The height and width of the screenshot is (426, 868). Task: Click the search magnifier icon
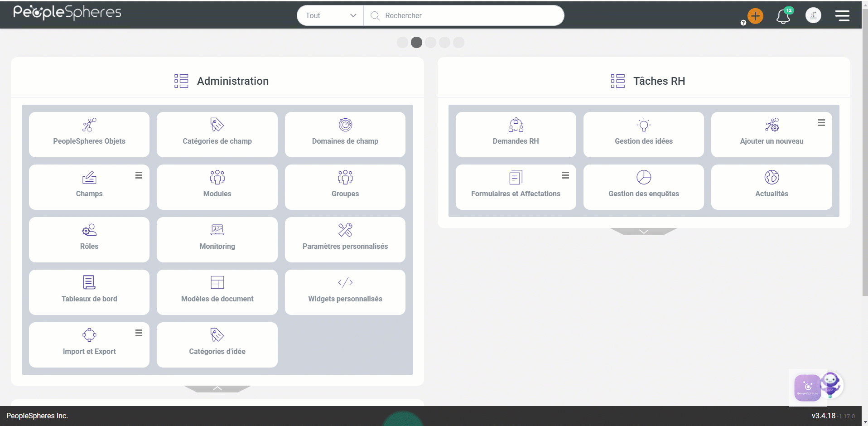(375, 15)
